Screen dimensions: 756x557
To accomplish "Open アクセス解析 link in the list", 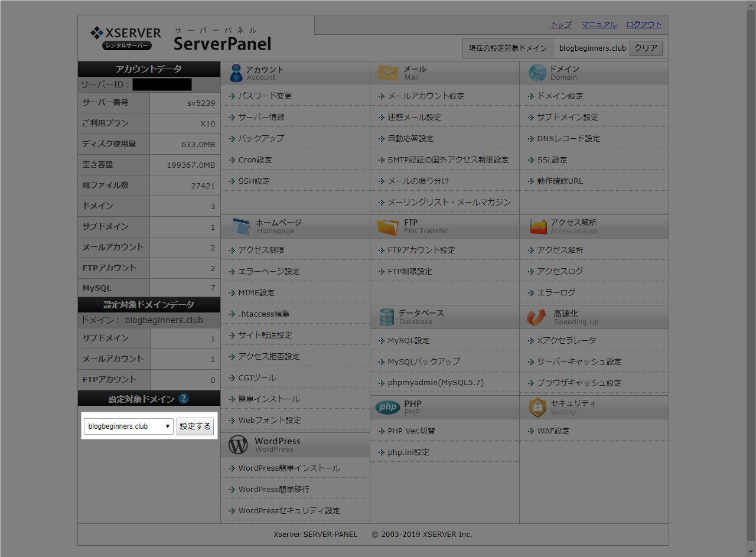I will pos(560,250).
